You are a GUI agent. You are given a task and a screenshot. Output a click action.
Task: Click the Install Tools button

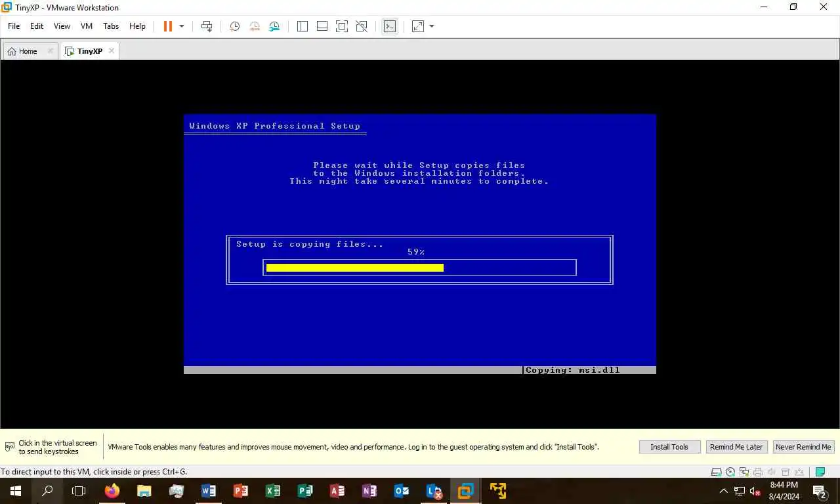[669, 447]
